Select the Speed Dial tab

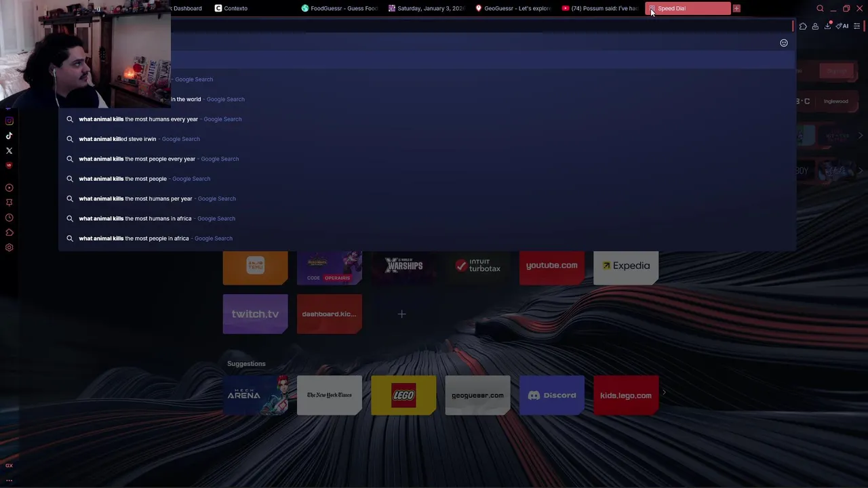688,8
